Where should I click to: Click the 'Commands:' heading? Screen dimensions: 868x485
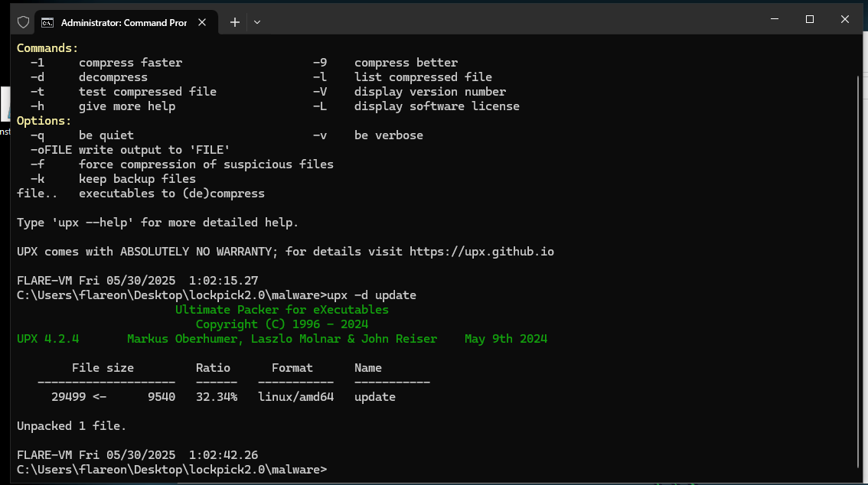47,48
